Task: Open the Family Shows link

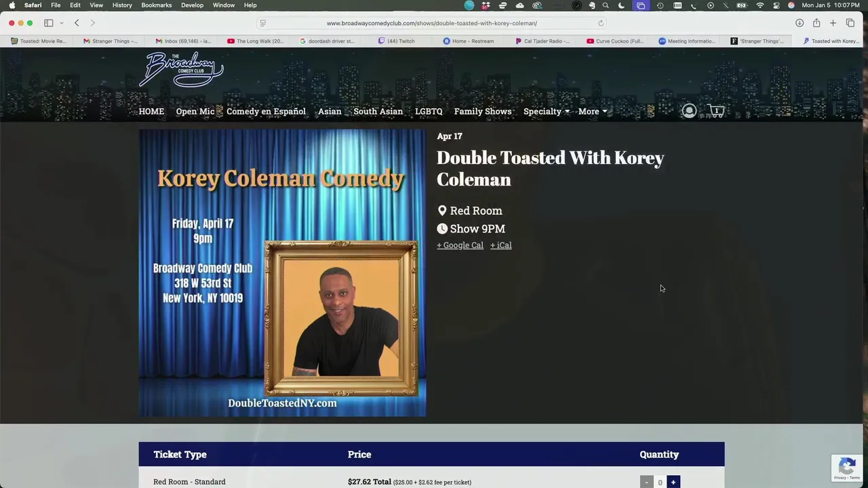Action: tap(483, 111)
